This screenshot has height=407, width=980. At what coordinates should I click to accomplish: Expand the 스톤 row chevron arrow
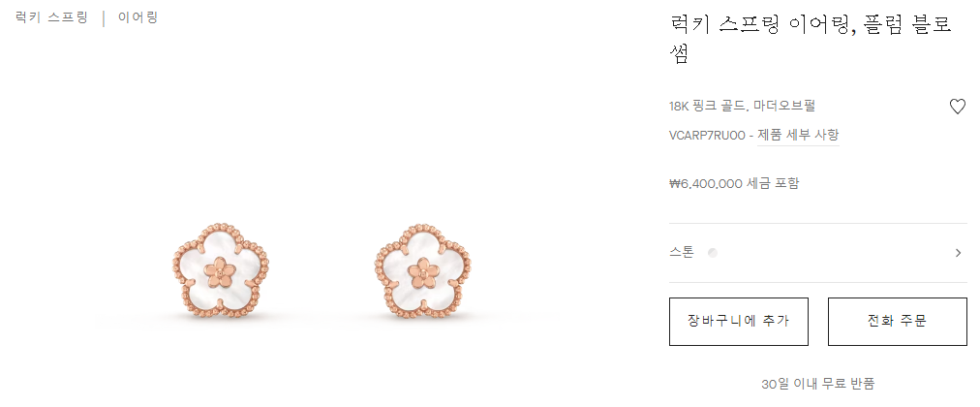[959, 253]
